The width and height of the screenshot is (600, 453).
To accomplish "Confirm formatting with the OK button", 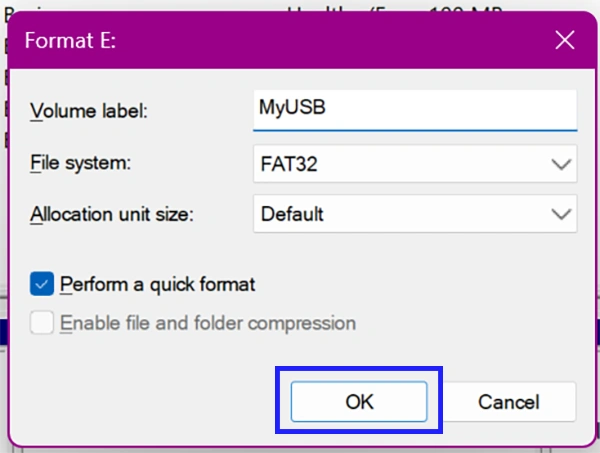I will click(359, 401).
